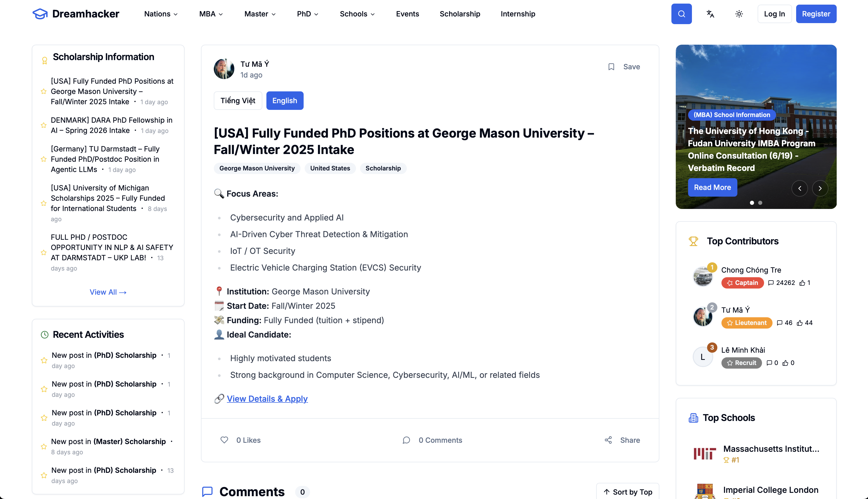Click the magnifier emoji at Focus Areas

(x=219, y=194)
